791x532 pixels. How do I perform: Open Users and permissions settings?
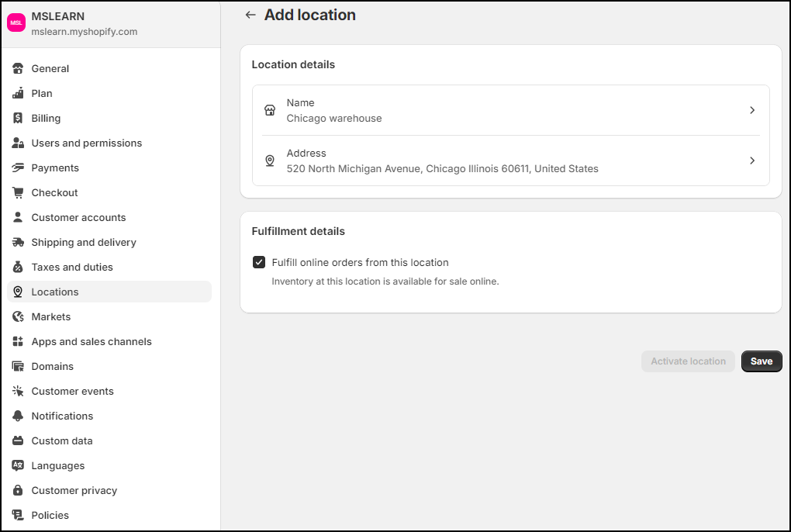(x=86, y=143)
